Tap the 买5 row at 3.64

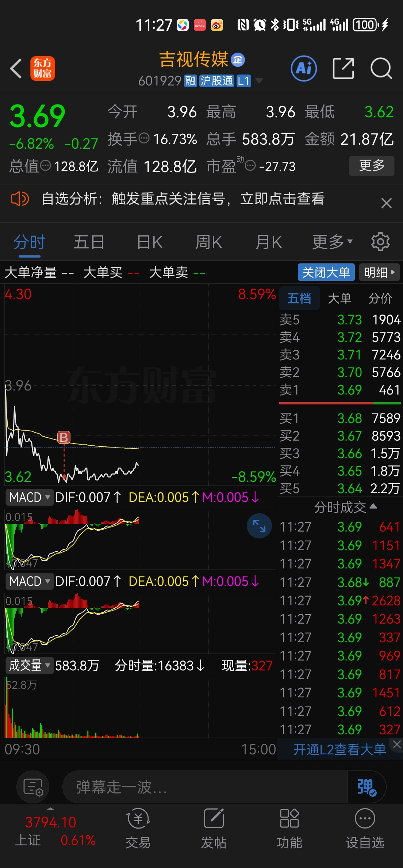[x=340, y=488]
